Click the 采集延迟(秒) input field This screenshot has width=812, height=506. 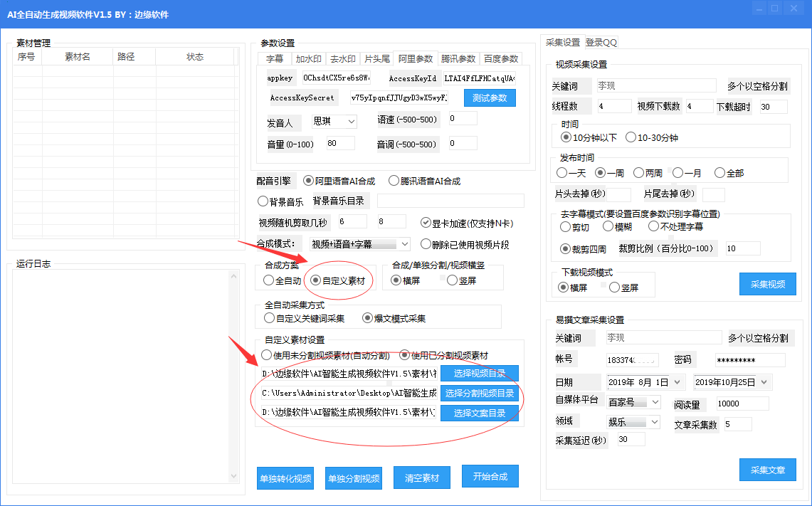(631, 439)
